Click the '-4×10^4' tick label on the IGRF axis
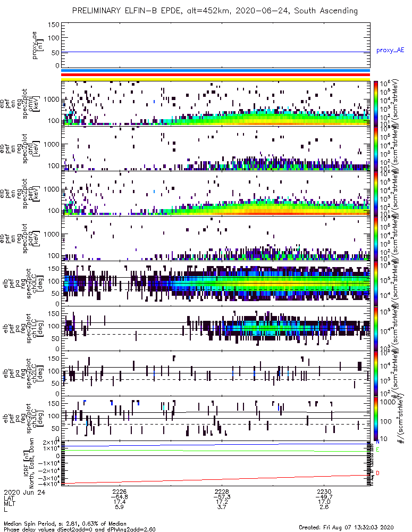This screenshot has height=532, width=412. pyautogui.click(x=49, y=484)
